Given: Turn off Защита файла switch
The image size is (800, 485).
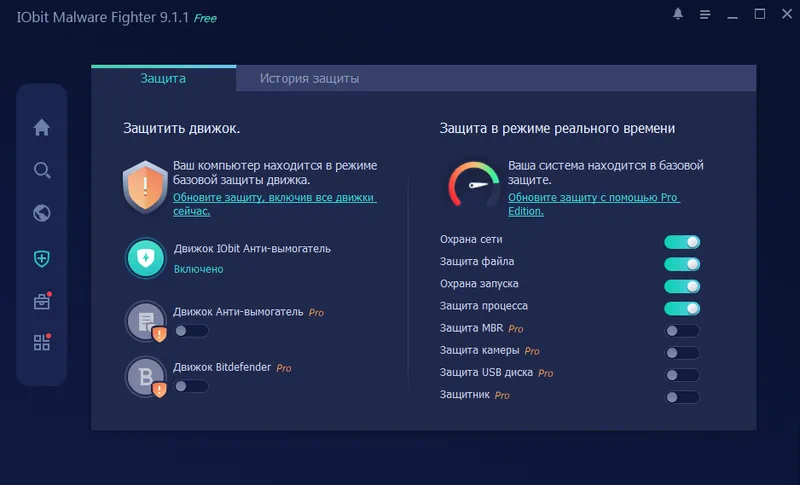Looking at the screenshot, I should pos(682,264).
